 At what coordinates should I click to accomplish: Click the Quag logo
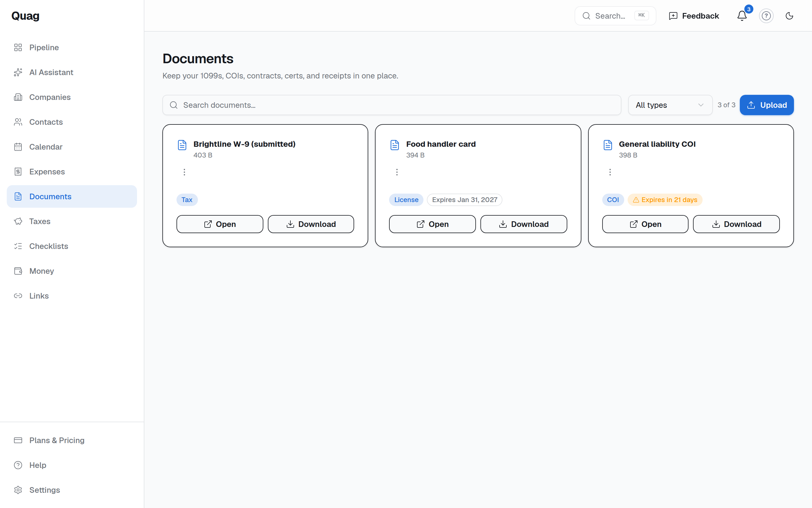coord(25,16)
